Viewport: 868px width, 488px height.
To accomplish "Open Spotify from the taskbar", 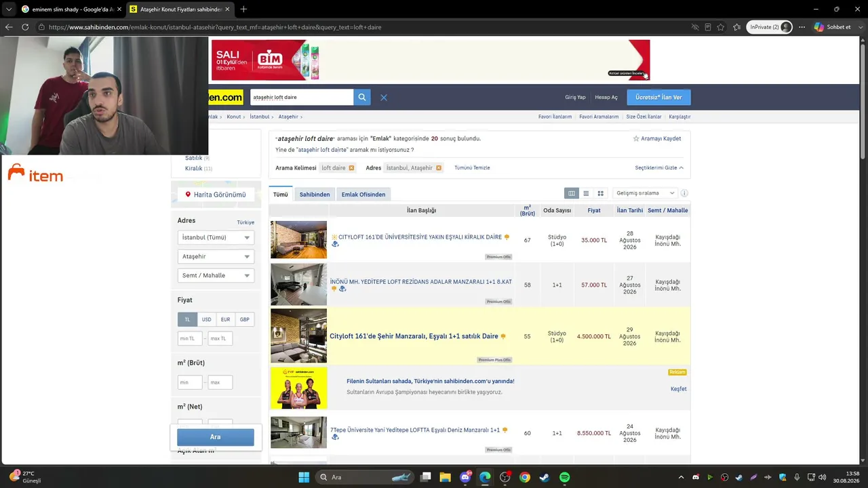I will 564,477.
